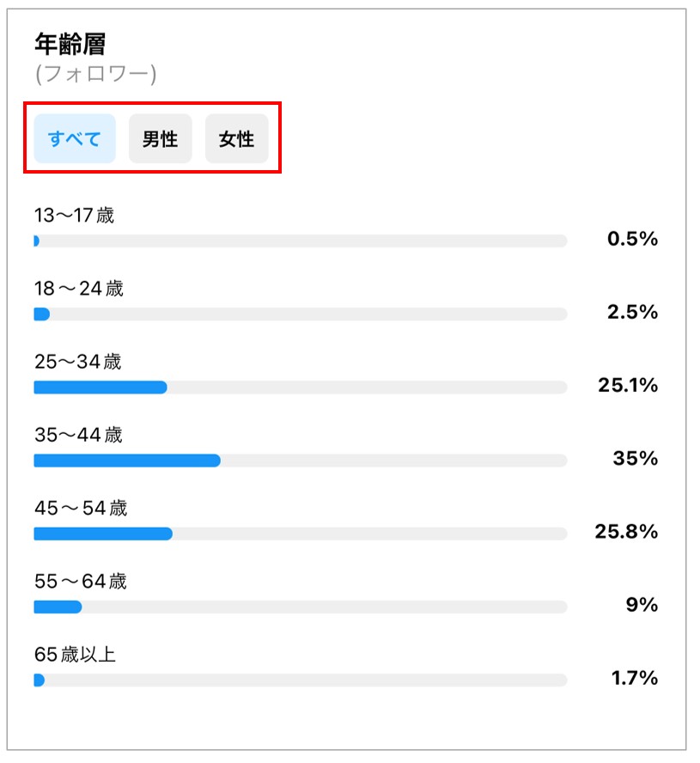Click the 25.8% percentage value
The height and width of the screenshot is (763, 700).
[626, 532]
